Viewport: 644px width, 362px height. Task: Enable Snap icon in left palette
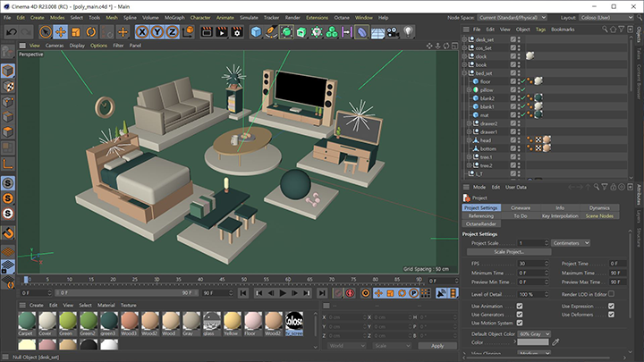click(8, 232)
